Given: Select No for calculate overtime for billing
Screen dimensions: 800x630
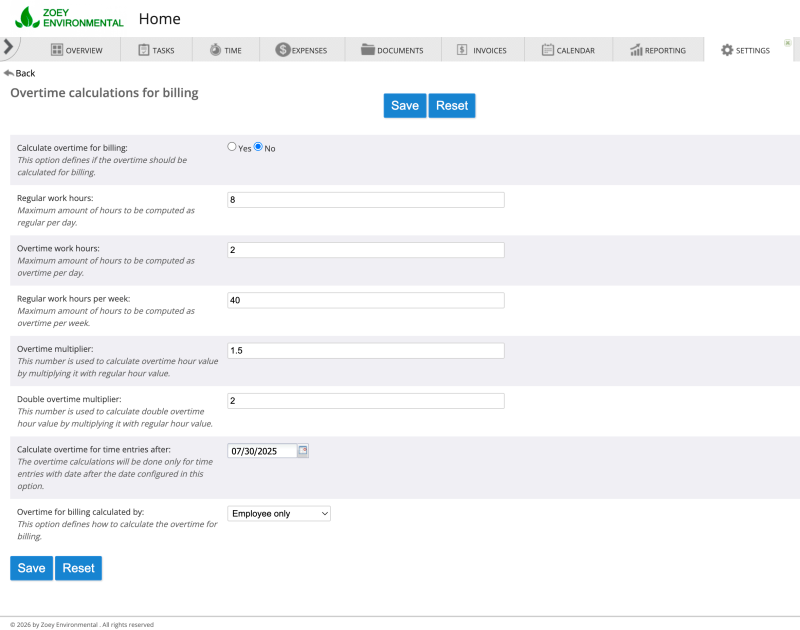Looking at the screenshot, I should point(257,146).
